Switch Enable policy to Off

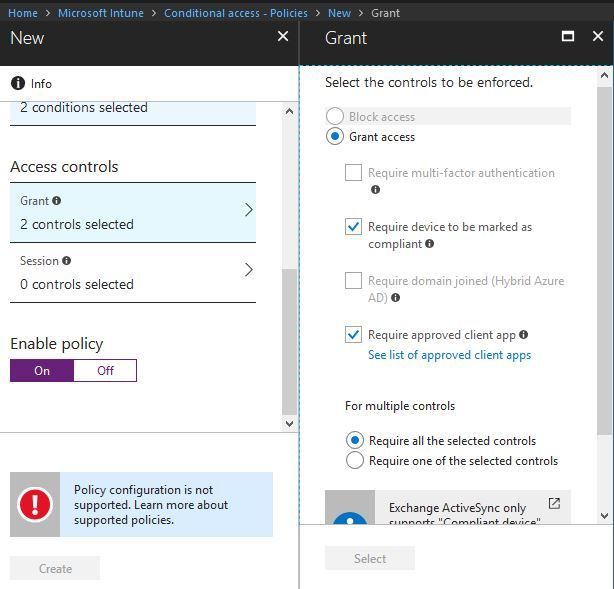point(105,371)
